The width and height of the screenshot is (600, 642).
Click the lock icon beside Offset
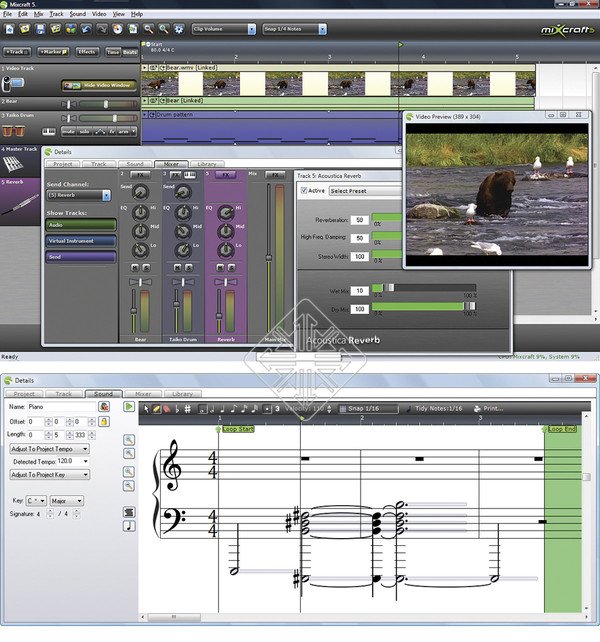coord(104,422)
